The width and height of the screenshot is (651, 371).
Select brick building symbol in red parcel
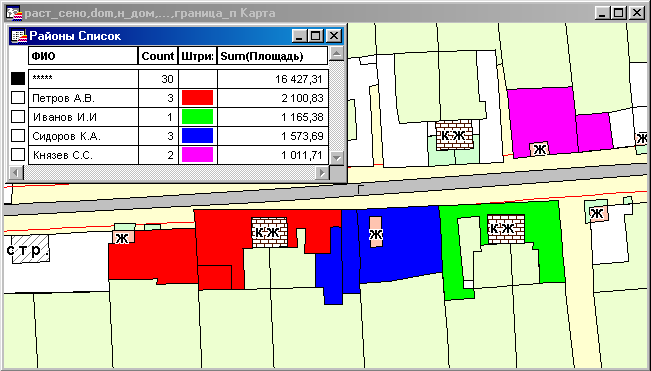(x=269, y=233)
